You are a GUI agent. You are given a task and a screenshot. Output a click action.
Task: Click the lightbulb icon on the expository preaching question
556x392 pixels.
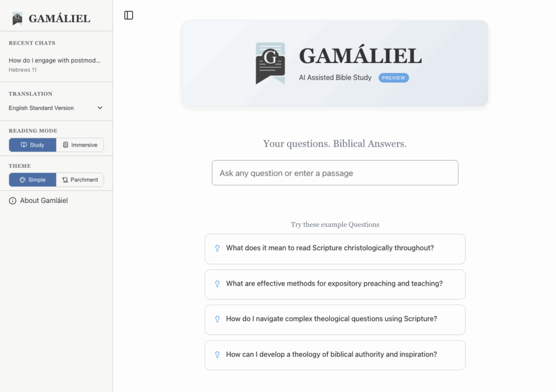pyautogui.click(x=217, y=283)
